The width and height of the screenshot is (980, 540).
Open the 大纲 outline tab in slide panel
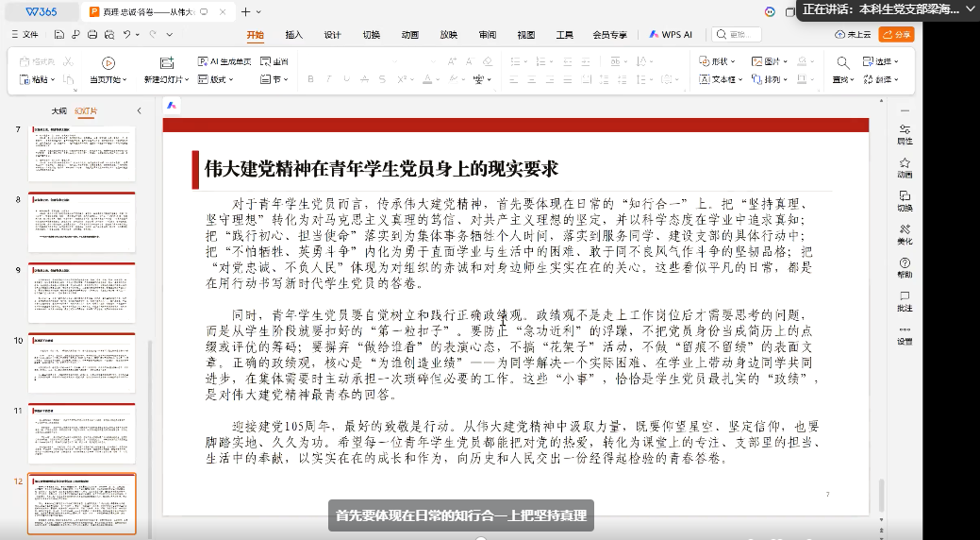(x=58, y=110)
